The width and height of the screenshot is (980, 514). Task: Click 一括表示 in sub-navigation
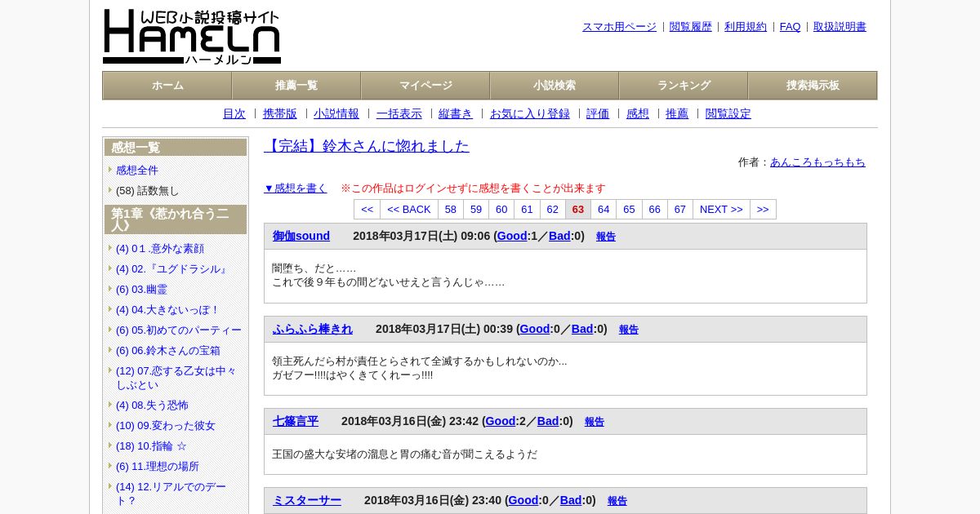click(399, 114)
